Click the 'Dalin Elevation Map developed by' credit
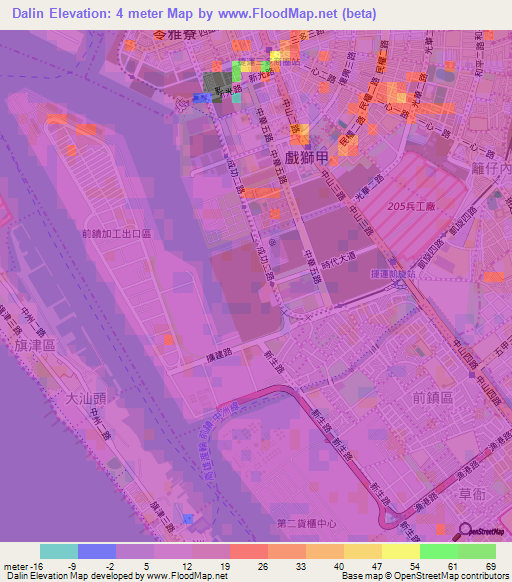 (x=76, y=576)
